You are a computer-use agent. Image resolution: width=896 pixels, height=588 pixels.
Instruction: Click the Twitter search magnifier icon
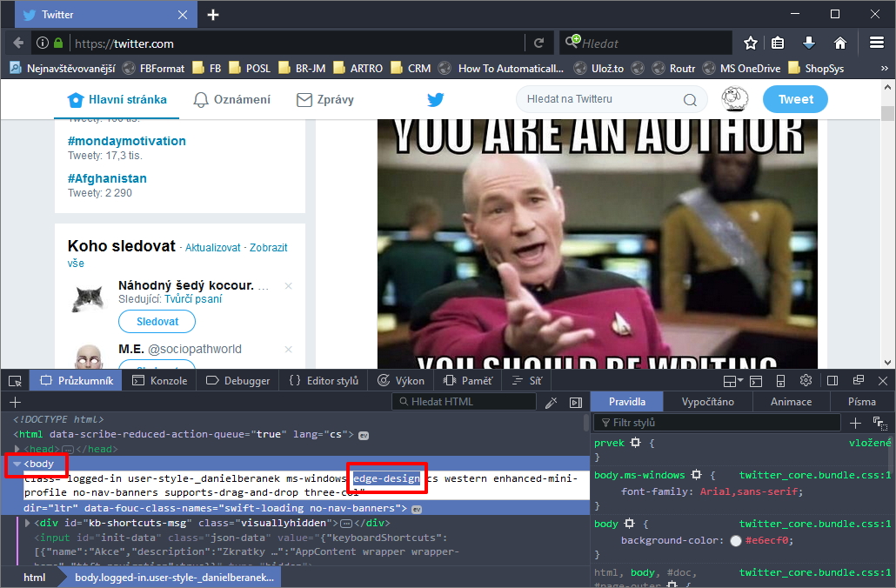(690, 99)
